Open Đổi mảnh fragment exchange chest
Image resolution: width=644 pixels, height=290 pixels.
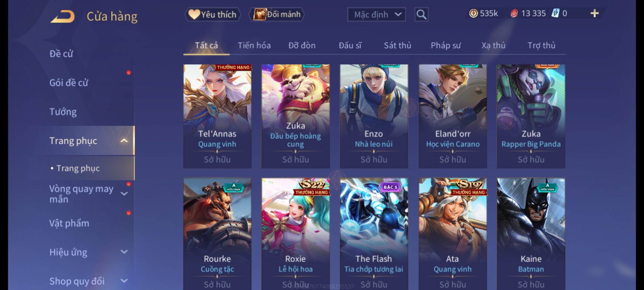277,15
